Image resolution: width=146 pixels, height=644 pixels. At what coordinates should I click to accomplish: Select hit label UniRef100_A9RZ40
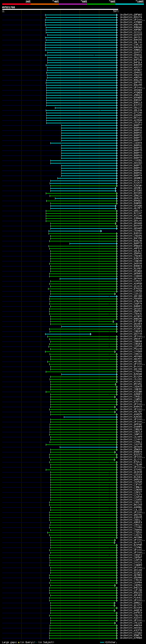(131, 77)
